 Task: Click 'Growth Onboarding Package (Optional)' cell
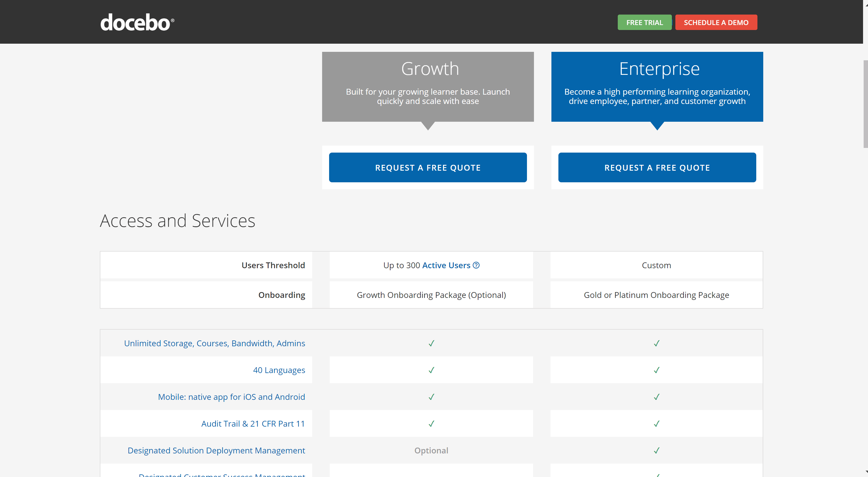coord(431,295)
